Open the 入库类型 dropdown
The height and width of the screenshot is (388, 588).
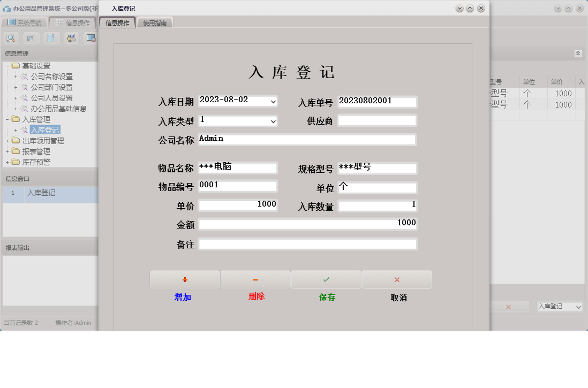[273, 121]
